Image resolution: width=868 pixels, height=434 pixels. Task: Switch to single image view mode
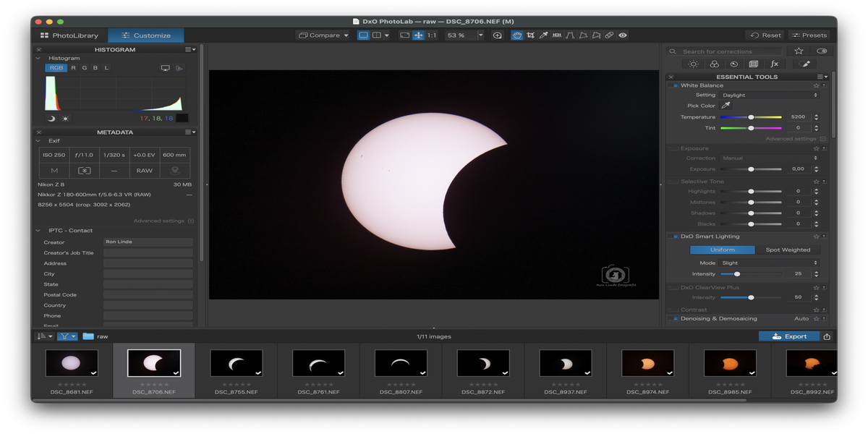pyautogui.click(x=363, y=35)
